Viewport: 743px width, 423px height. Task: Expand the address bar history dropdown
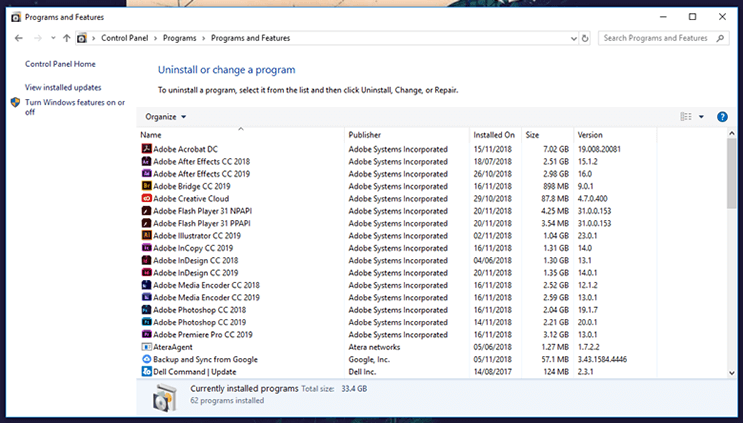coord(573,38)
